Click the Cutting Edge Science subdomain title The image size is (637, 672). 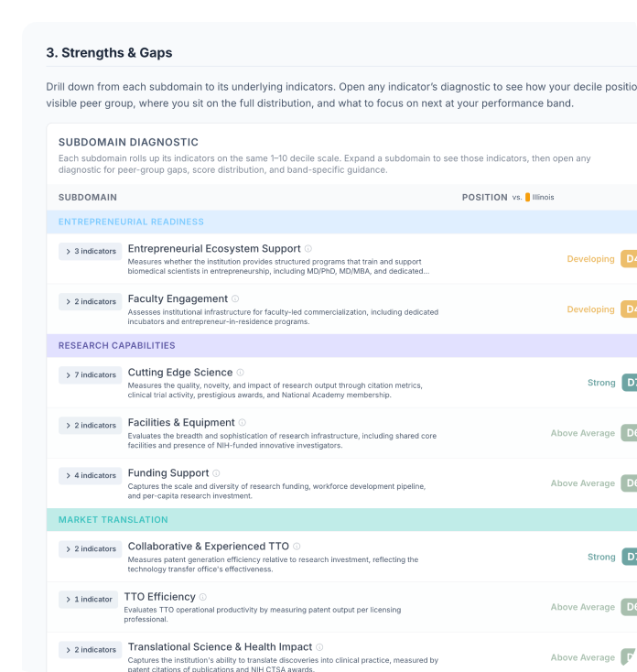click(x=180, y=373)
